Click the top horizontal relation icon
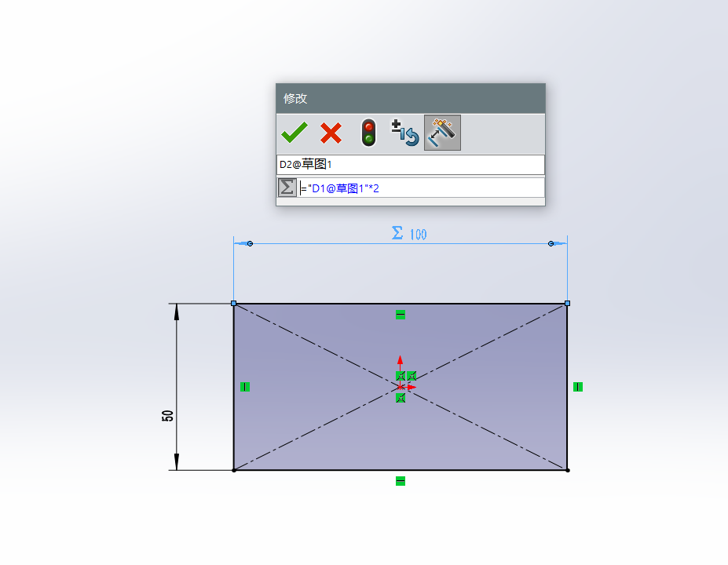 401,315
